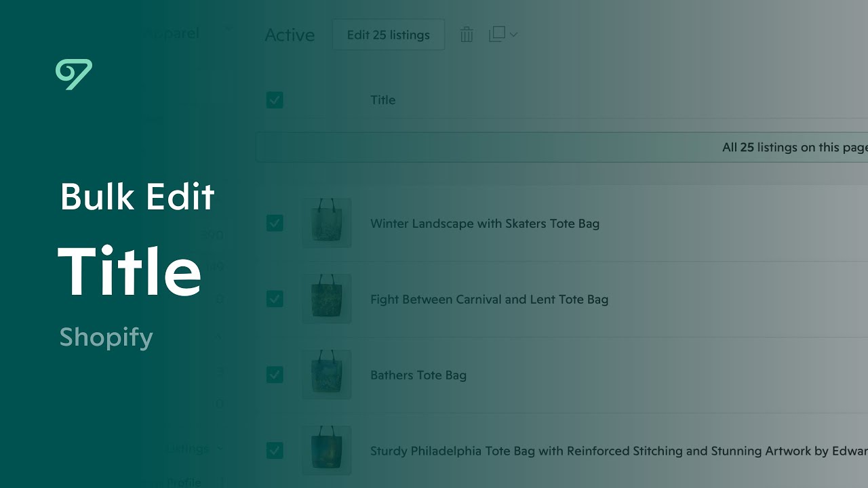Viewport: 868px width, 488px height.
Task: Click 'Bathers Tote Bag' title text
Action: click(418, 375)
